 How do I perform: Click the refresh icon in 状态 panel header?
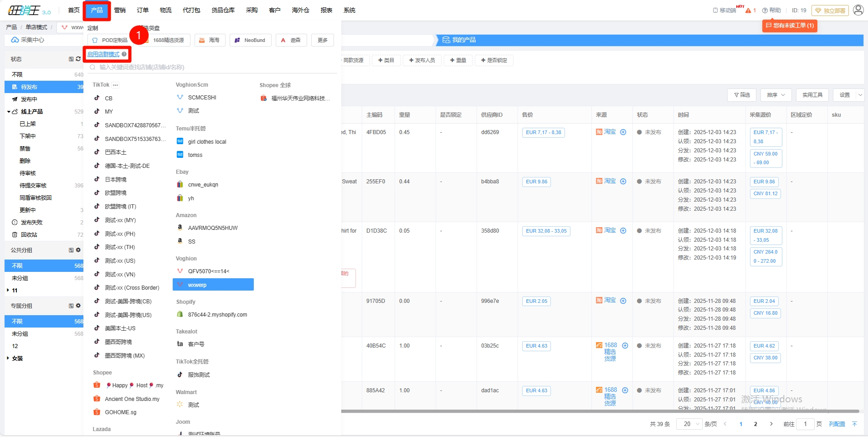[78, 59]
